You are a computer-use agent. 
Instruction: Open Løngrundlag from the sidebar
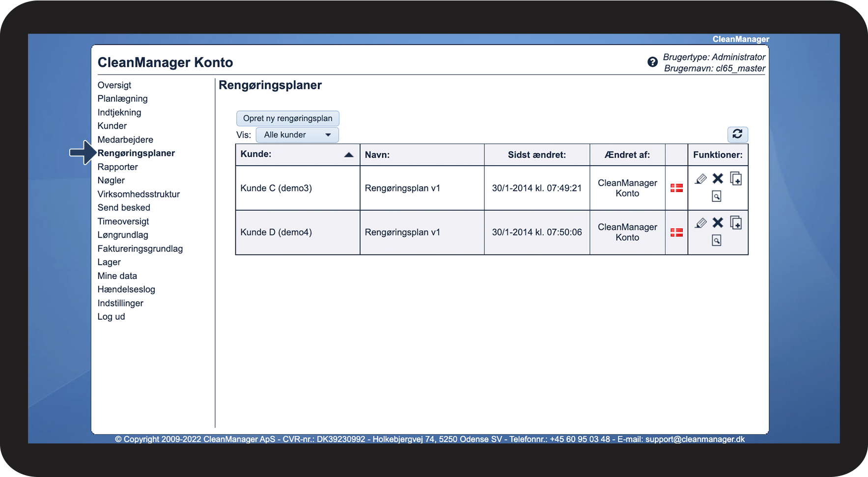point(123,235)
